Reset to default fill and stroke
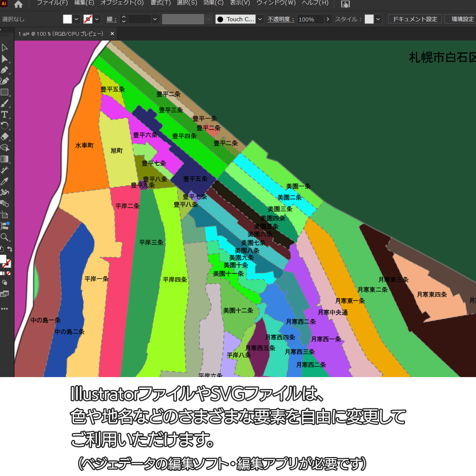 (1, 249)
